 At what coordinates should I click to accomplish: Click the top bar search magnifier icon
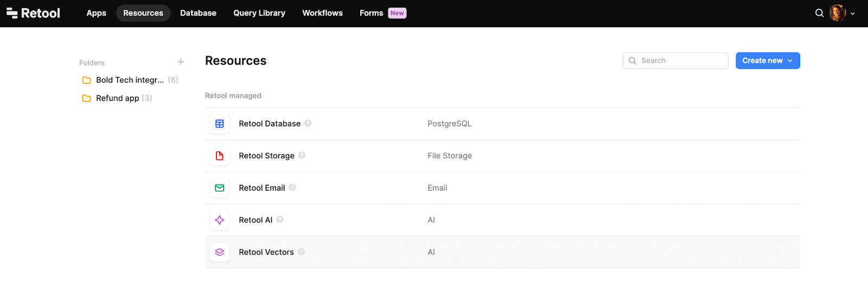819,13
